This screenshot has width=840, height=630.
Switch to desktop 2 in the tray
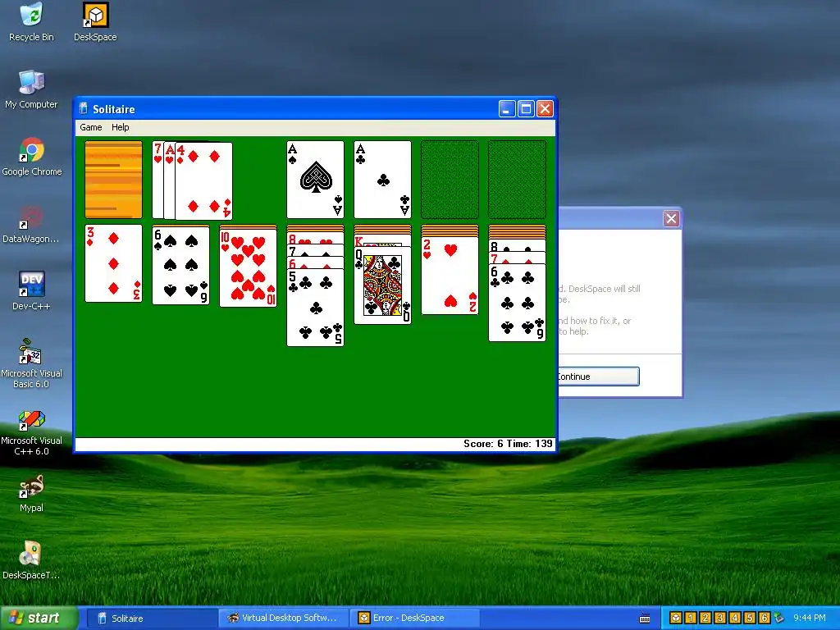click(705, 619)
